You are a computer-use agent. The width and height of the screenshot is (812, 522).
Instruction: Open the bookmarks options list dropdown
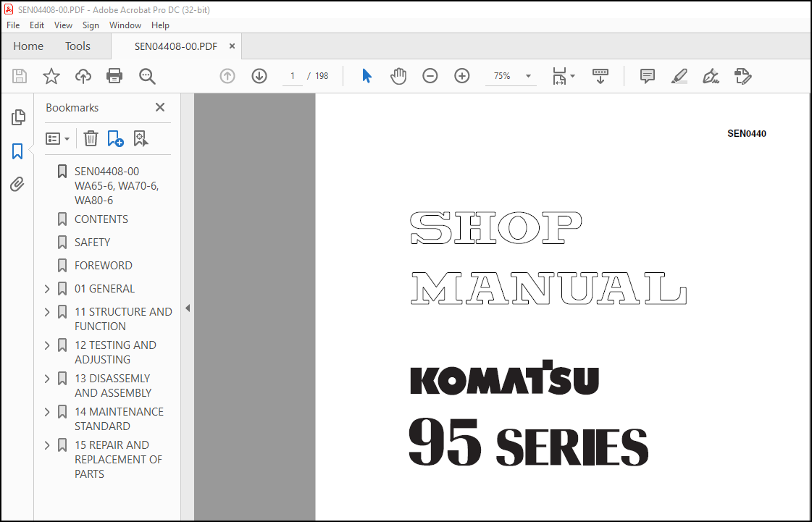pyautogui.click(x=57, y=138)
